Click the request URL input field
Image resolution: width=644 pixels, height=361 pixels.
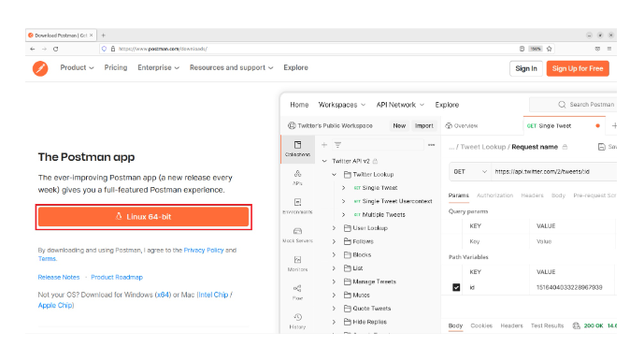[x=554, y=171]
